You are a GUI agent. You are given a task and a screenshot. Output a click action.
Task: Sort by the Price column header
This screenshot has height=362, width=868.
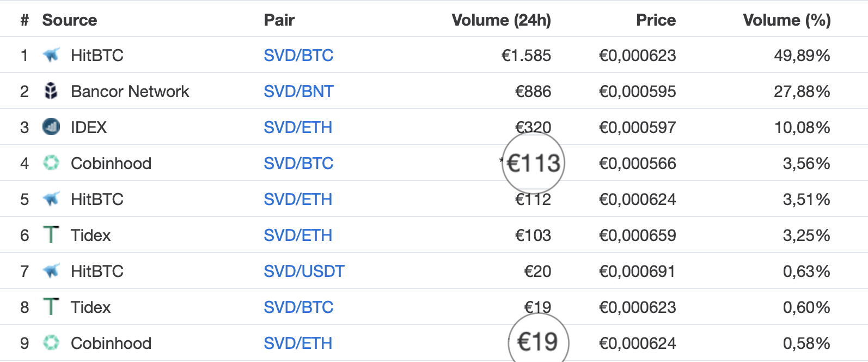pos(656,20)
